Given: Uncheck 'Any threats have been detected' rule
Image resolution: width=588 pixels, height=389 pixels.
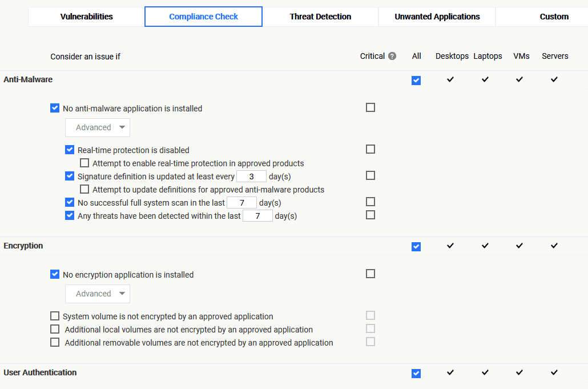Looking at the screenshot, I should coord(70,215).
